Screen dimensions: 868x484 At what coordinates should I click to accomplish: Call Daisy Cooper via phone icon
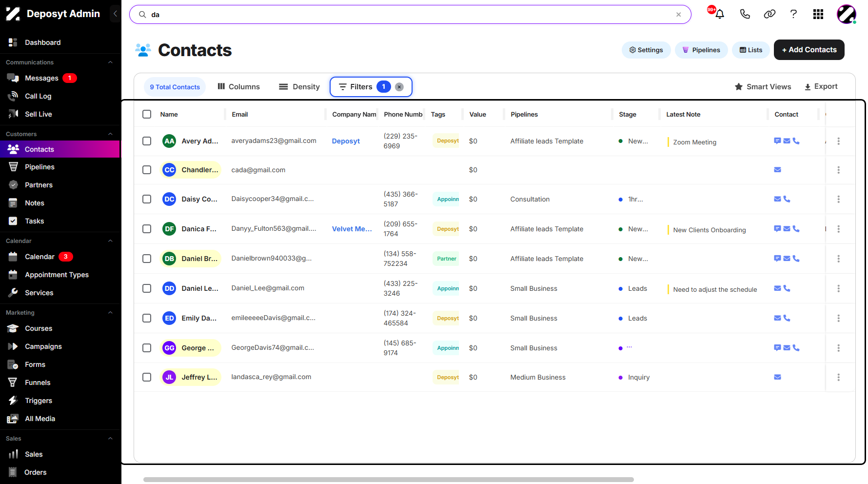pos(787,199)
